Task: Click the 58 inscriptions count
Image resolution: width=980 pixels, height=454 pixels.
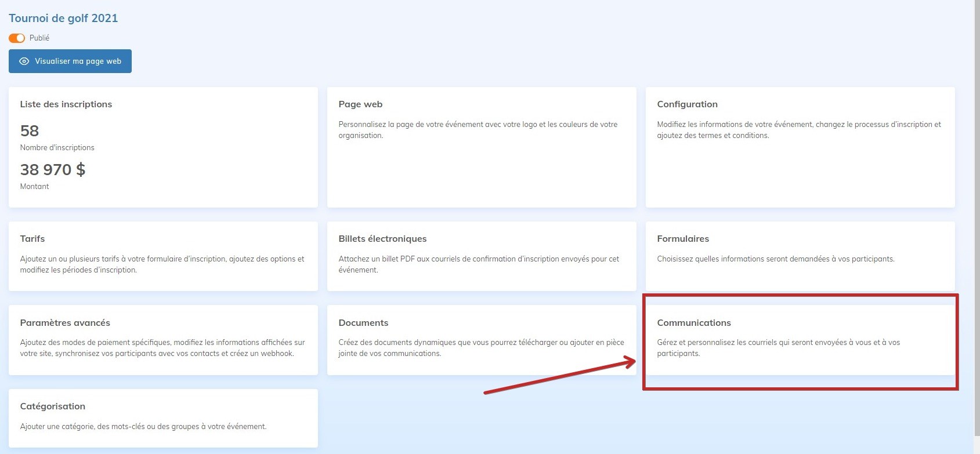Action: coord(30,131)
